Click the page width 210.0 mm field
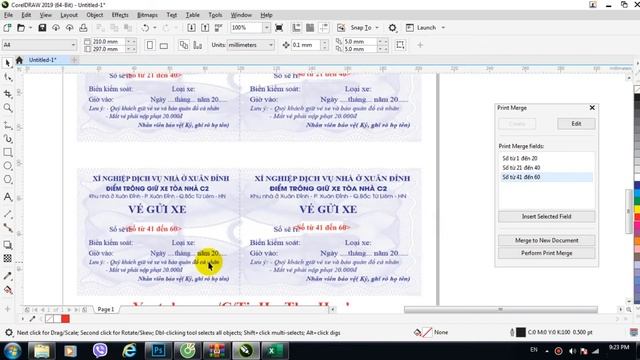Screen dimensions: 640x360 click(107, 41)
